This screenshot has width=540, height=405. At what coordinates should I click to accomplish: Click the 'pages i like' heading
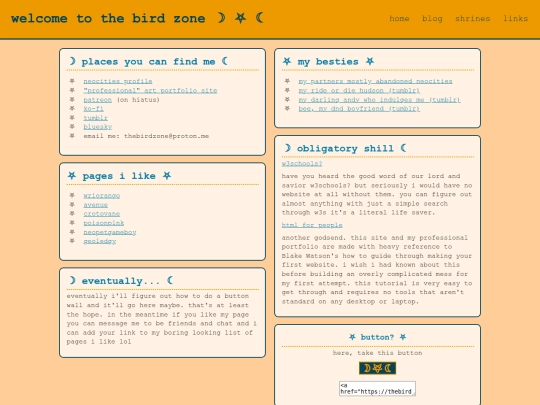[119, 176]
